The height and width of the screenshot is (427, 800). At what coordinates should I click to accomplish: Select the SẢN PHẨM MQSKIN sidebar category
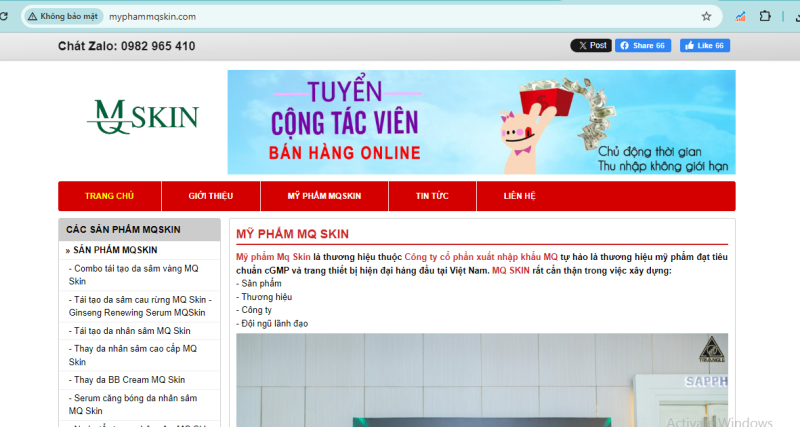click(x=115, y=250)
